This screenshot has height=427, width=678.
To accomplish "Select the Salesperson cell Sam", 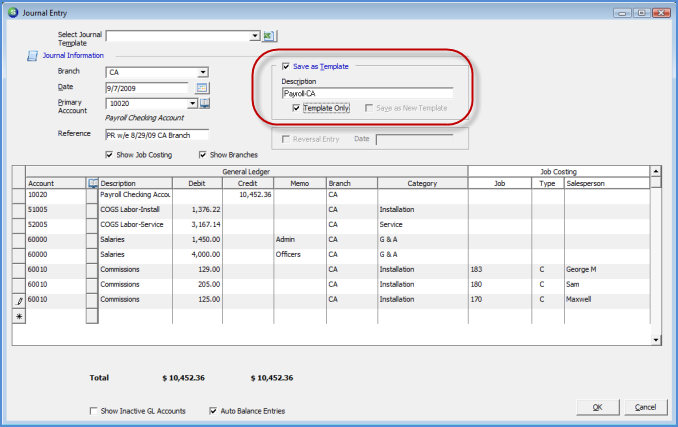I will (x=607, y=284).
